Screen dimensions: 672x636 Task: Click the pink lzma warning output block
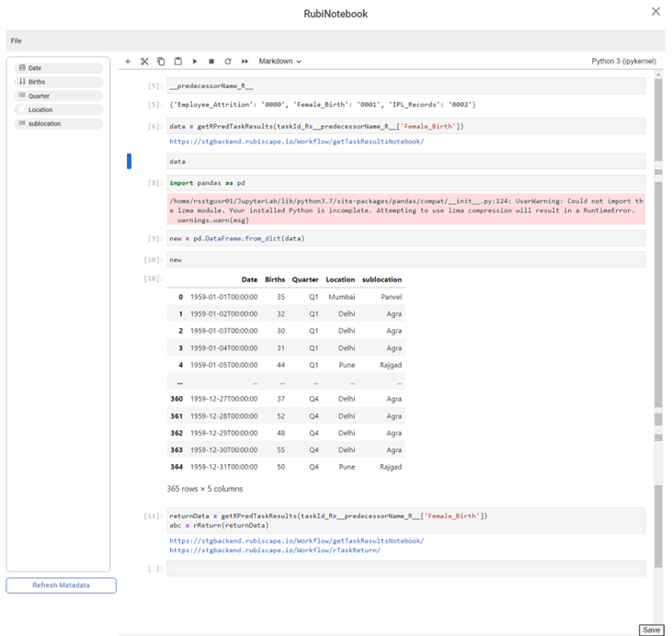pos(405,210)
